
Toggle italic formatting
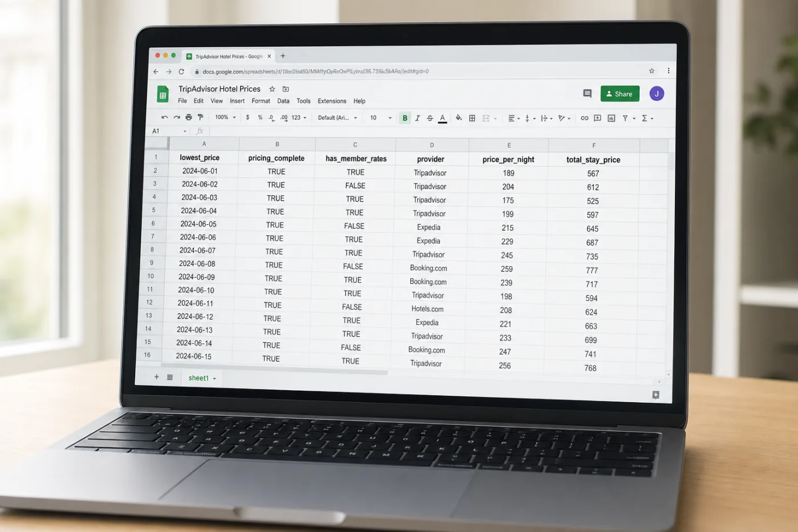pos(418,118)
